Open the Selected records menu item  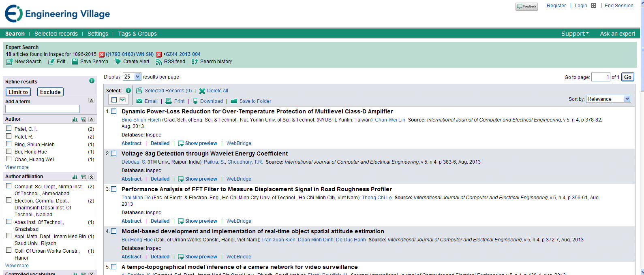pyautogui.click(x=56, y=34)
